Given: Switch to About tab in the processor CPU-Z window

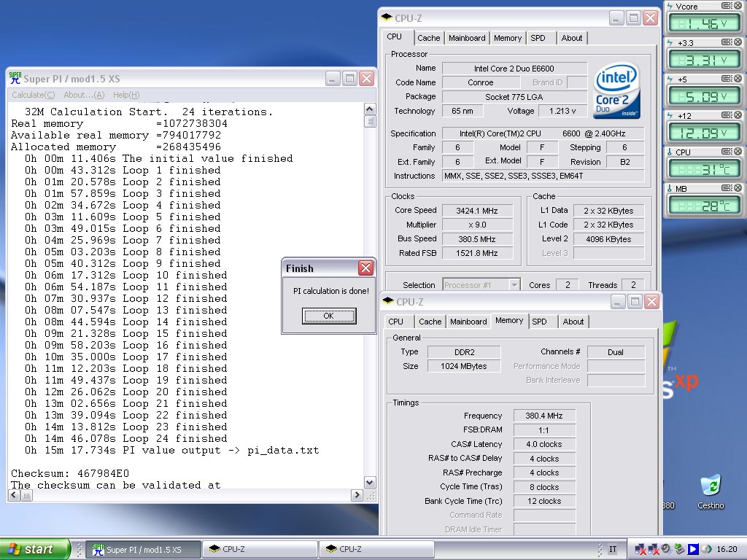Looking at the screenshot, I should (x=572, y=38).
